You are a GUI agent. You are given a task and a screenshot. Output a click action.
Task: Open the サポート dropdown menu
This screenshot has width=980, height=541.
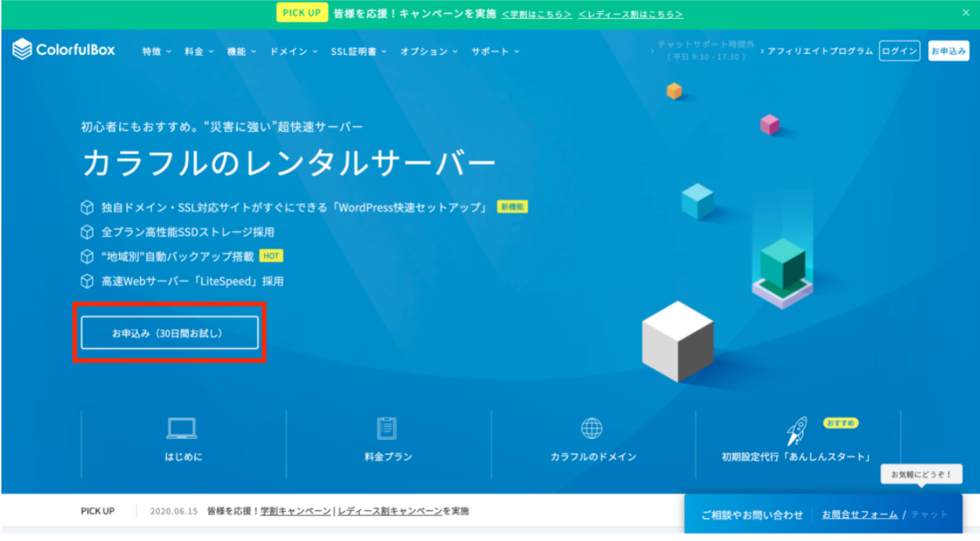[495, 51]
